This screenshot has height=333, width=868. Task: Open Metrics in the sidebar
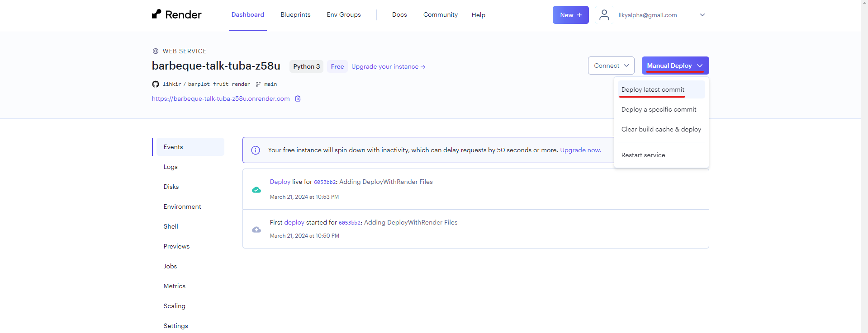(x=175, y=286)
